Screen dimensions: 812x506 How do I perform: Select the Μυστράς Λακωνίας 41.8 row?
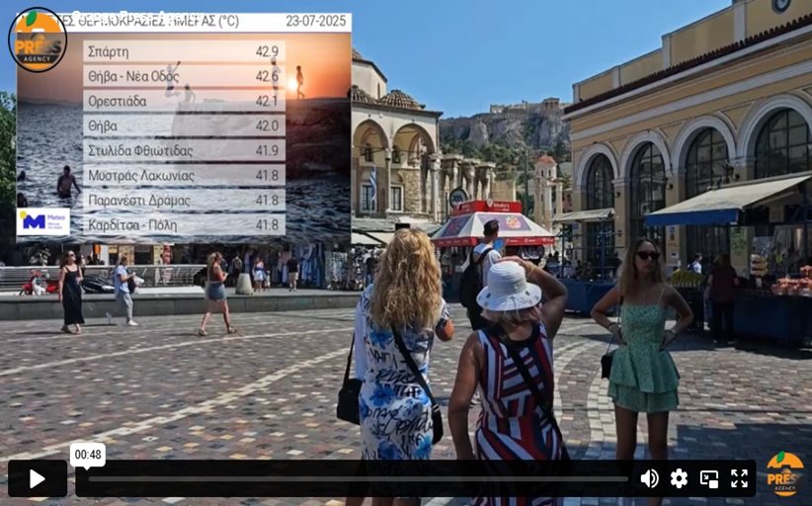(184, 176)
